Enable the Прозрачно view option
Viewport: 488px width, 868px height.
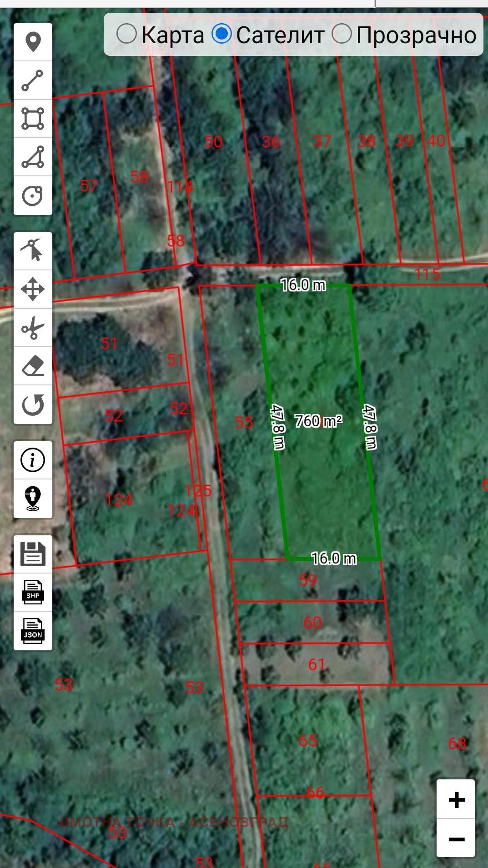click(342, 34)
